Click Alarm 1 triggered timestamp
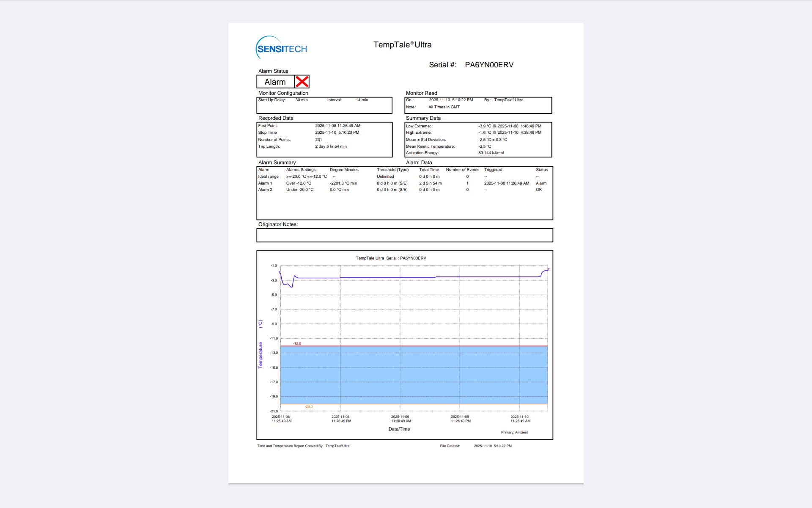The image size is (812, 508). (506, 183)
